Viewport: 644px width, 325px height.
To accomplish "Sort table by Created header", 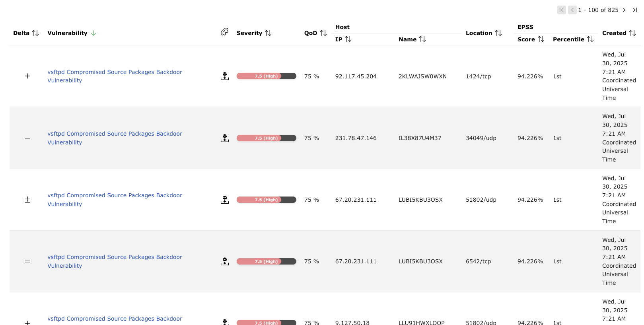I will pos(619,33).
